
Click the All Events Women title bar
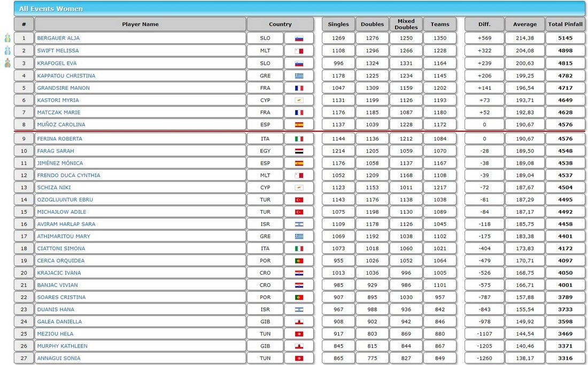coord(299,9)
